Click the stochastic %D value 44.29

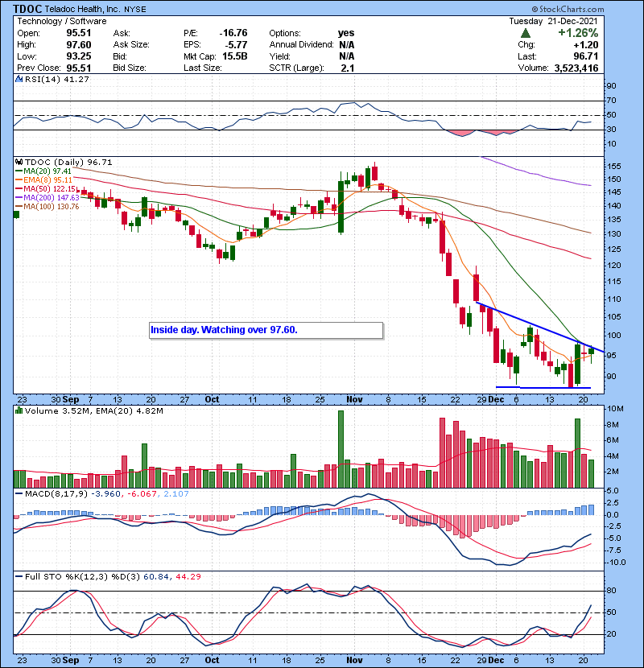click(188, 577)
